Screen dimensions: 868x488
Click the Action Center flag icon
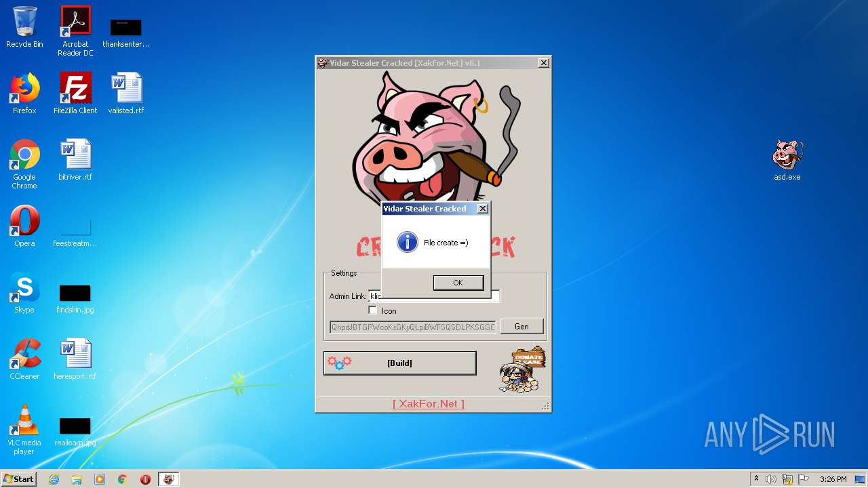coord(804,479)
